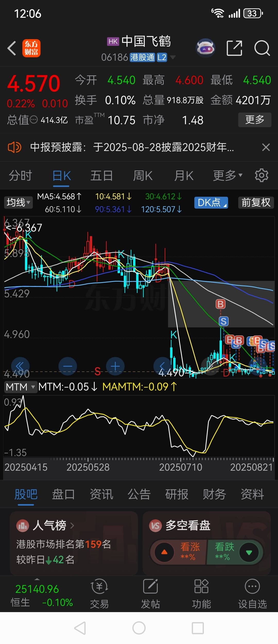This screenshot has width=278, height=644.
Task: Open search magnifier icon
Action: tap(262, 48)
